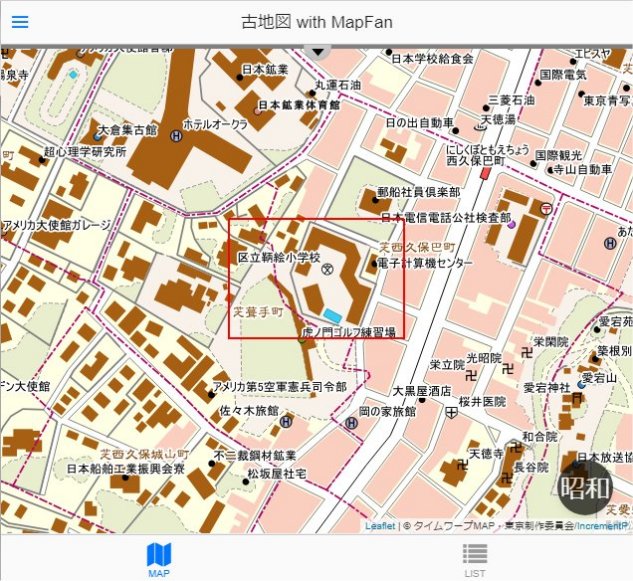Screen dimensions: 633x581
Task: Click the 天徳湯 bathhouse icon
Action: point(480,128)
